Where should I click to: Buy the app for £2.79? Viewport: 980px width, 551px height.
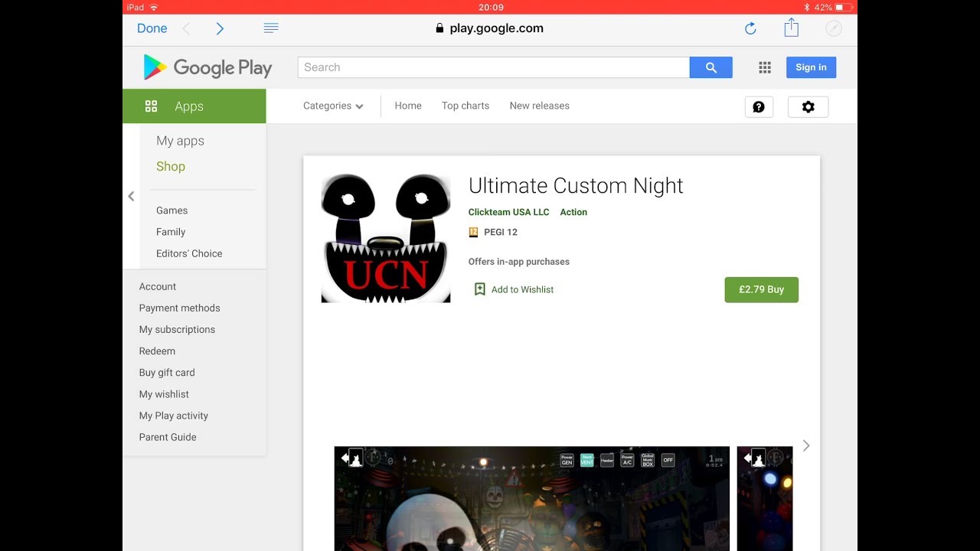pos(761,289)
